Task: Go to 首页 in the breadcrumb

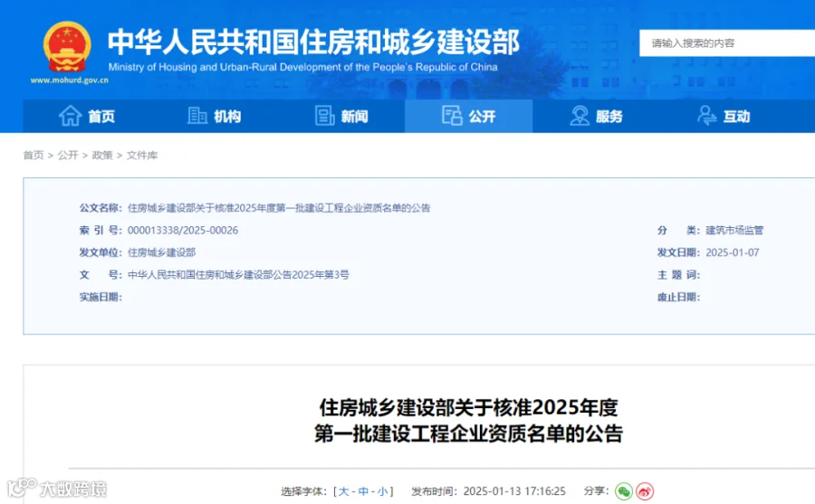Action: tap(34, 155)
